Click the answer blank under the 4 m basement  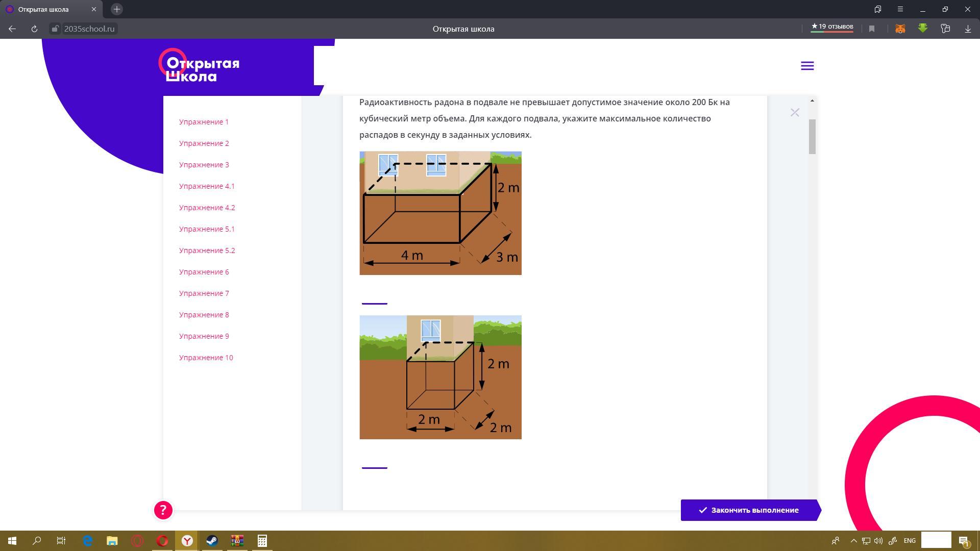click(x=374, y=299)
